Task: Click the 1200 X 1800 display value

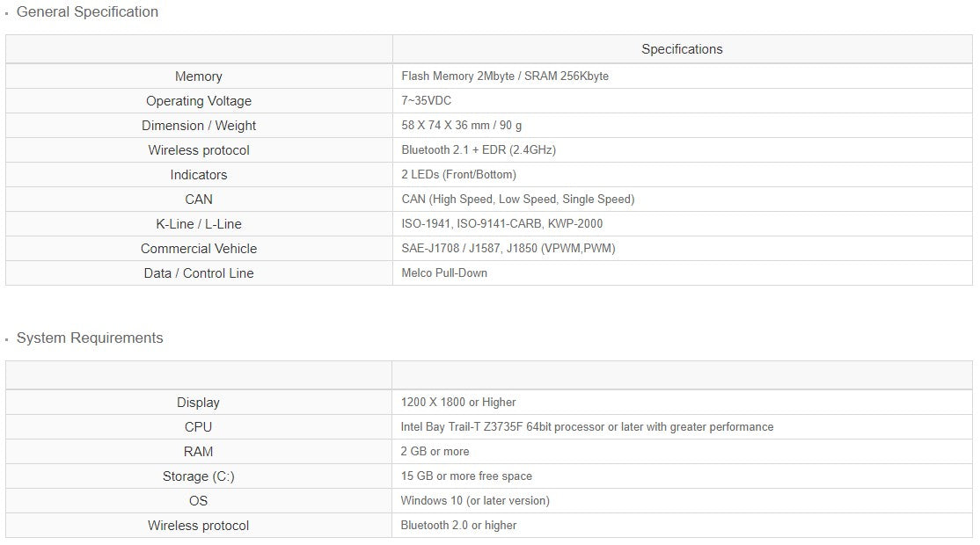Action: pos(458,403)
